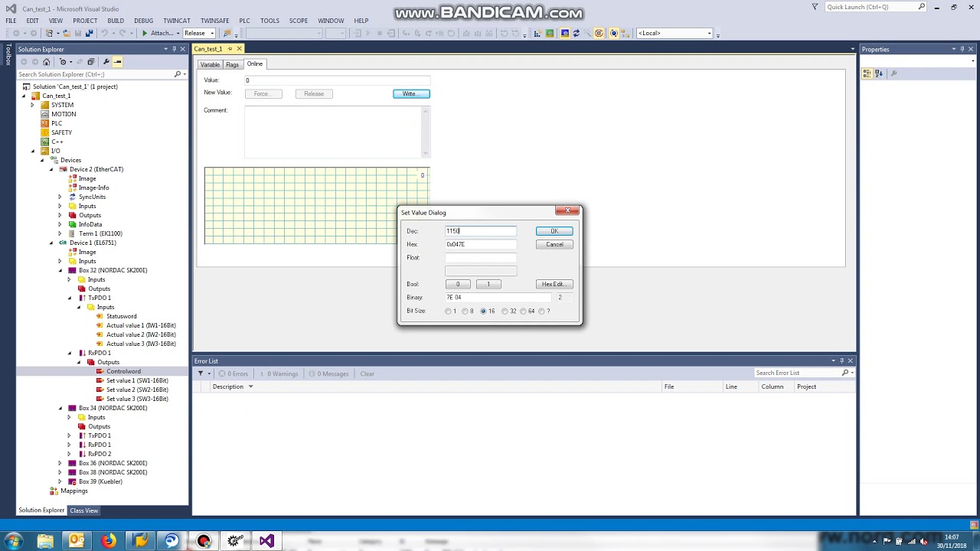Toggle the 0 Errors filter
Image resolution: width=980 pixels, height=551 pixels.
tap(233, 373)
